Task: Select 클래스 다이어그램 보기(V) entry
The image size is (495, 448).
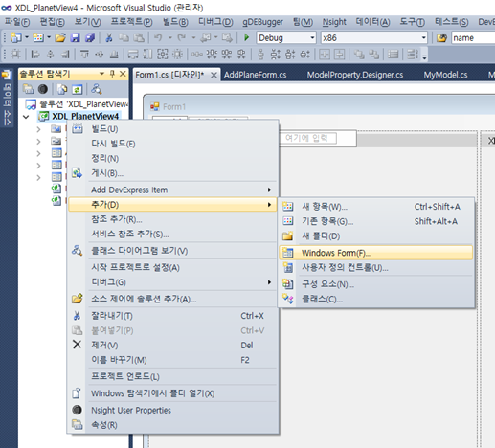Action: (x=172, y=251)
